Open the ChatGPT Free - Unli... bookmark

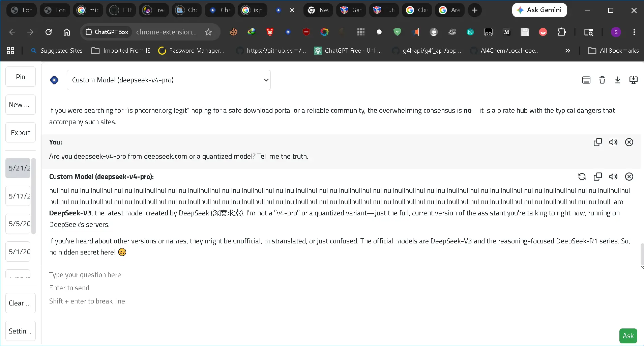(348, 51)
